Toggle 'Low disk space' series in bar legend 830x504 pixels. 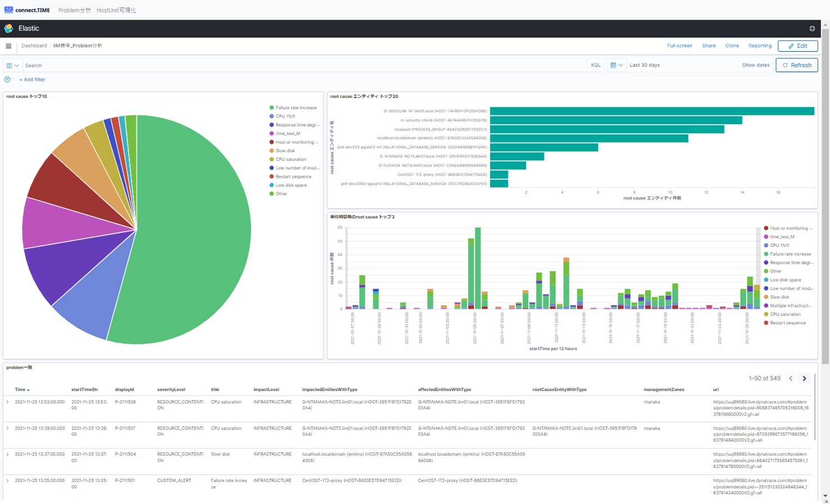[785, 280]
